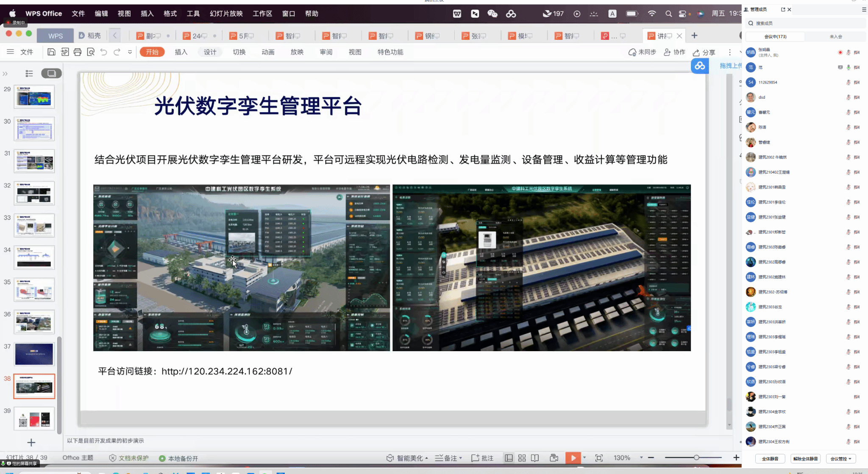
Task: Click the Undo arrow icon
Action: click(x=104, y=52)
